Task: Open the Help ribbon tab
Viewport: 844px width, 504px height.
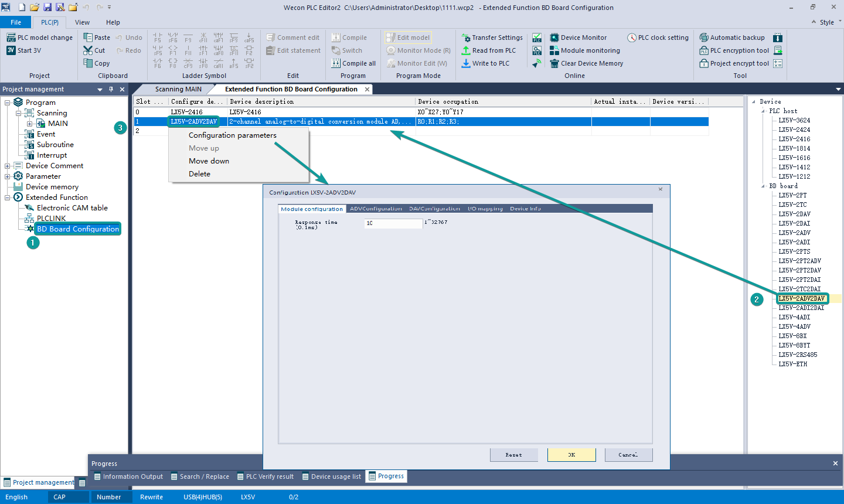Action: click(113, 22)
